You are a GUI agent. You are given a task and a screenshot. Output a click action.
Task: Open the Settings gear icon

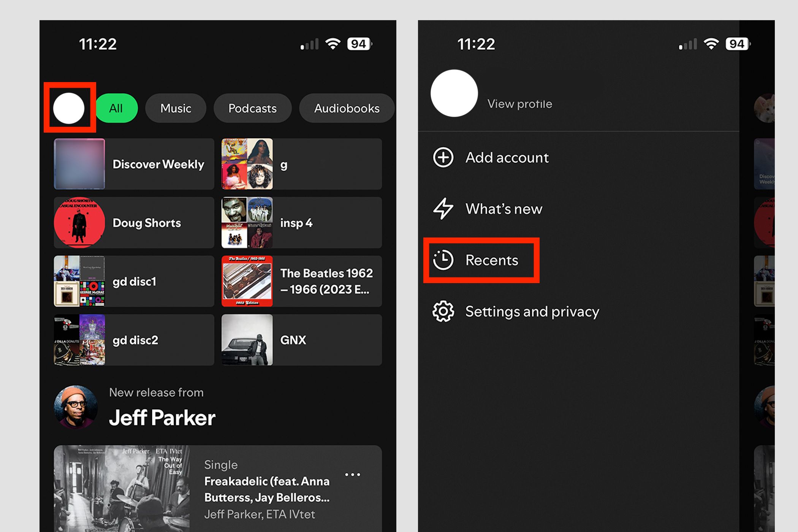443,311
